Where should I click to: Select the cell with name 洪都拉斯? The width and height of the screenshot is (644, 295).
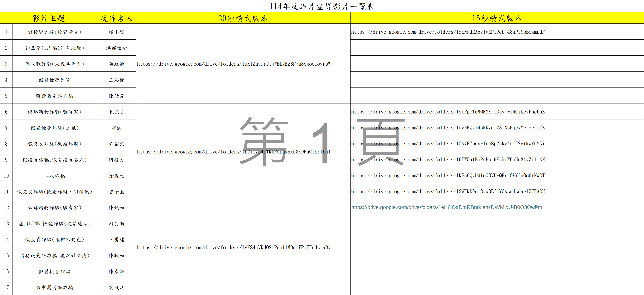pyautogui.click(x=116, y=48)
